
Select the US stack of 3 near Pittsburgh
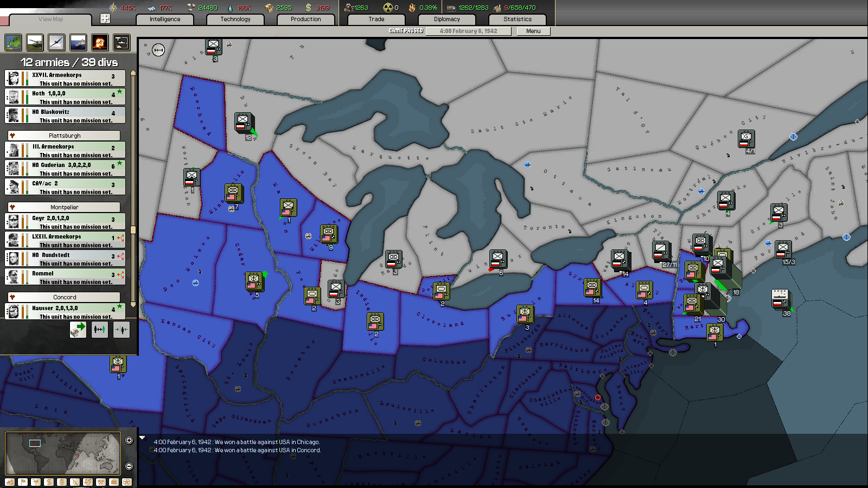pyautogui.click(x=525, y=314)
